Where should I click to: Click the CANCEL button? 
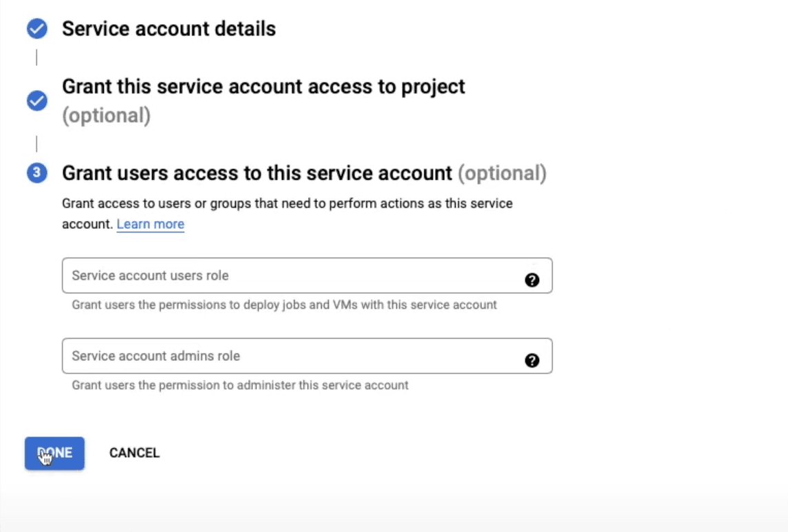pyautogui.click(x=134, y=453)
